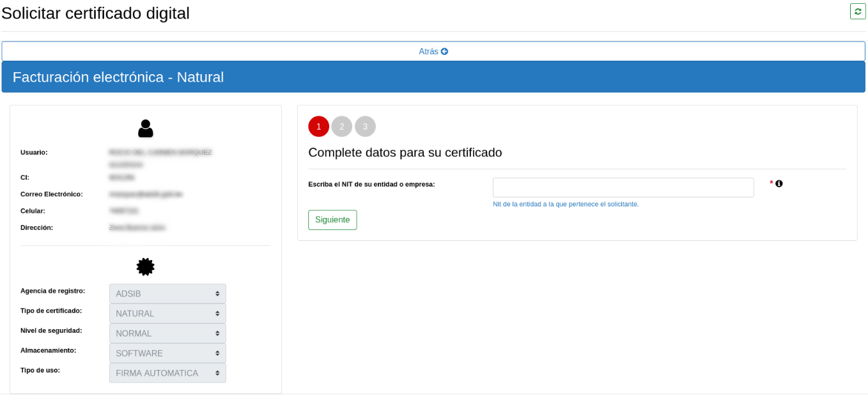Click the Solicitar certificado digital page title

(x=96, y=13)
